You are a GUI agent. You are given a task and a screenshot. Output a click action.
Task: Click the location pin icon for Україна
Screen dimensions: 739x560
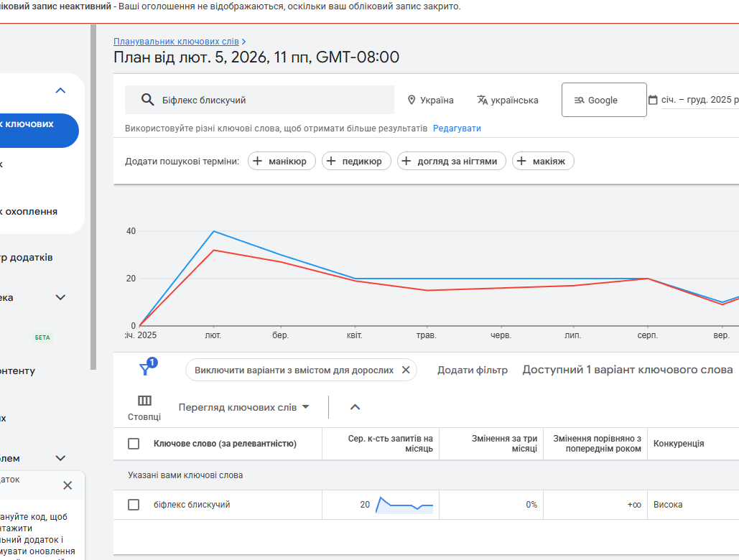tap(412, 100)
